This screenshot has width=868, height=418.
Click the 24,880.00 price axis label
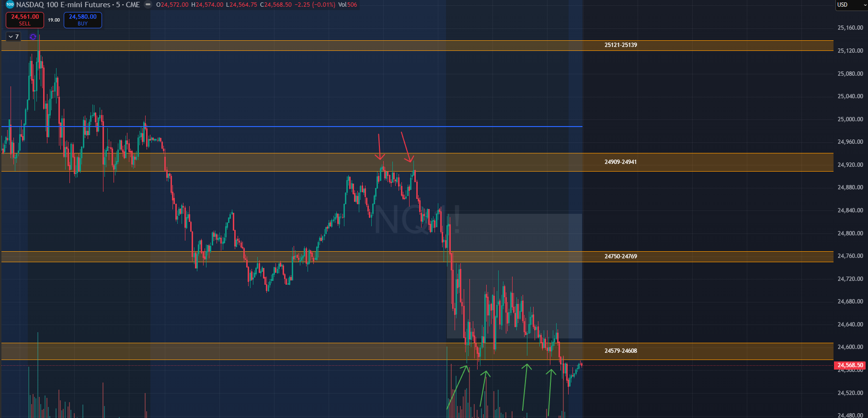pos(850,187)
